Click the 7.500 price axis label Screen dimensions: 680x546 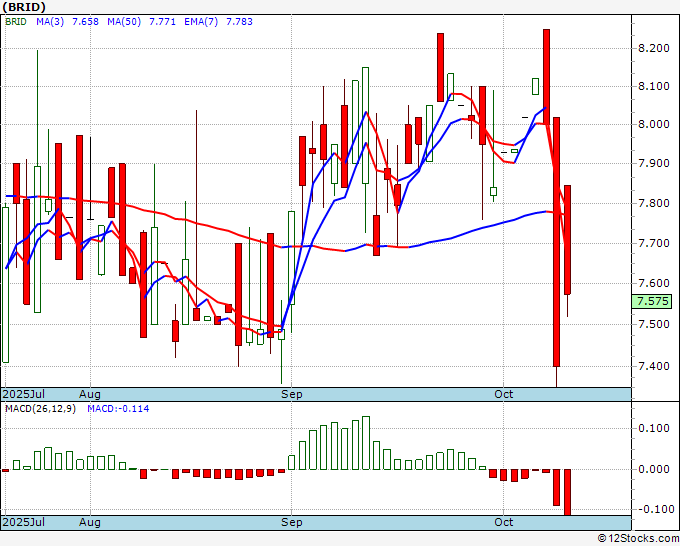click(x=654, y=324)
